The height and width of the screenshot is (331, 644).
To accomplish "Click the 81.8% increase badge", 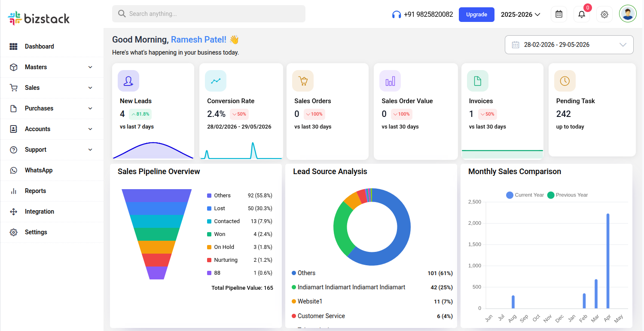I will pos(140,114).
